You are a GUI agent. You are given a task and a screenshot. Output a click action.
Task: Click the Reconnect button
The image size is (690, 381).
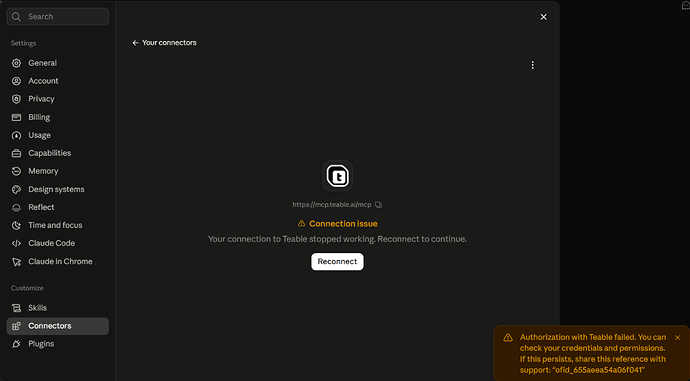point(338,261)
